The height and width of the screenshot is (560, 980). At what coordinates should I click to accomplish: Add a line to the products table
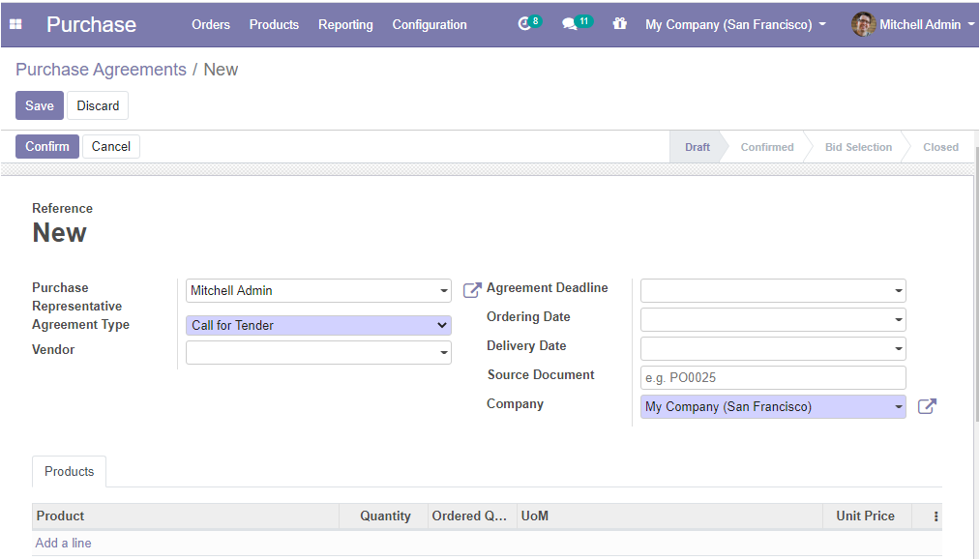(x=63, y=544)
